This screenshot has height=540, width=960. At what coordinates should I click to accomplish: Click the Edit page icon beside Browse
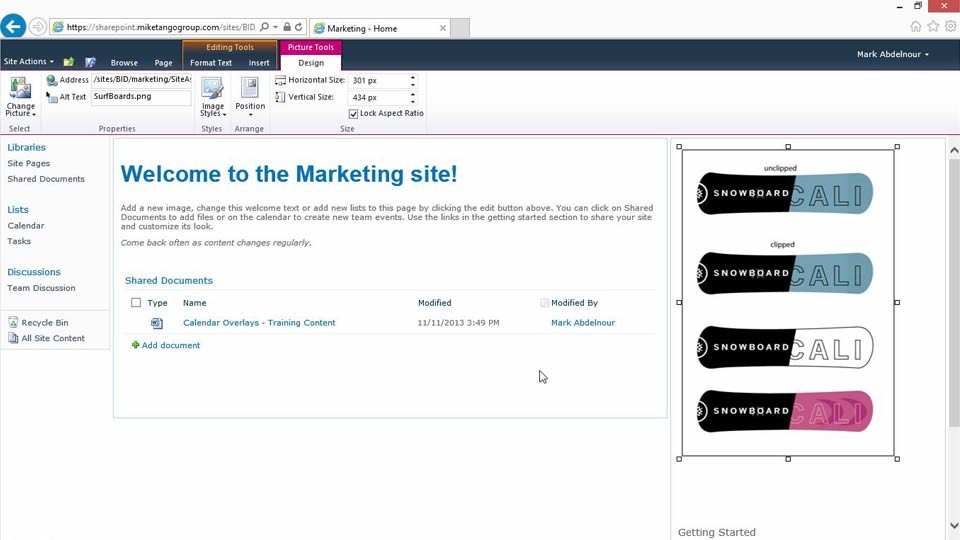(91, 62)
